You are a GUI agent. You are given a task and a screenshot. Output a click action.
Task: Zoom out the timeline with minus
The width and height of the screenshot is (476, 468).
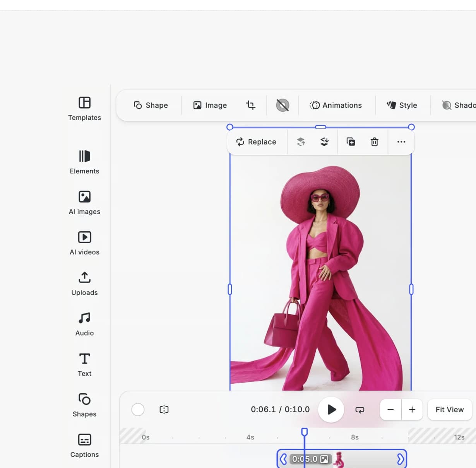click(x=390, y=410)
